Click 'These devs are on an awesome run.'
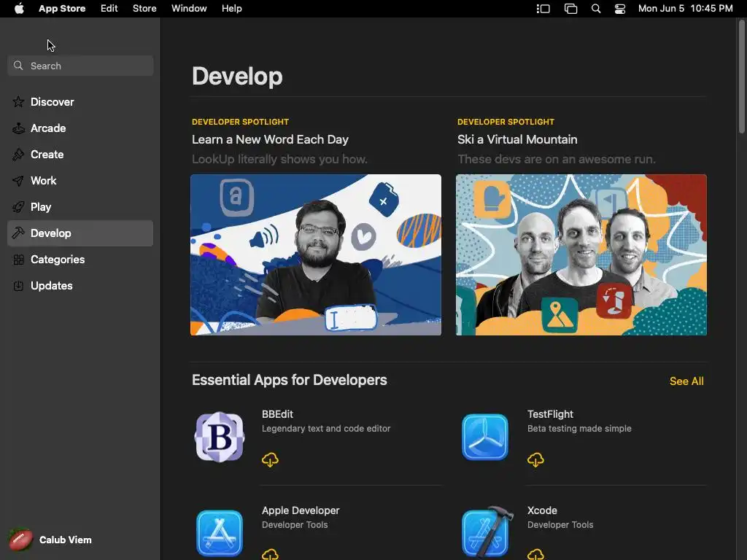 (557, 159)
